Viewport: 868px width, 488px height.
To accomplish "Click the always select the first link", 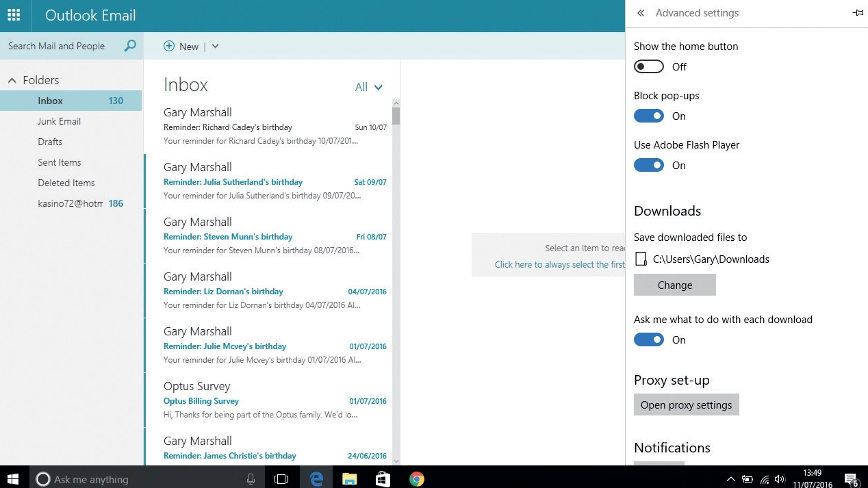I will [x=560, y=264].
